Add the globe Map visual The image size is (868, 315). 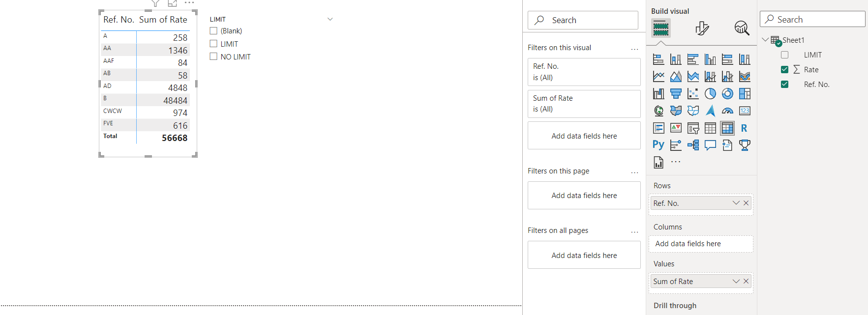658,111
